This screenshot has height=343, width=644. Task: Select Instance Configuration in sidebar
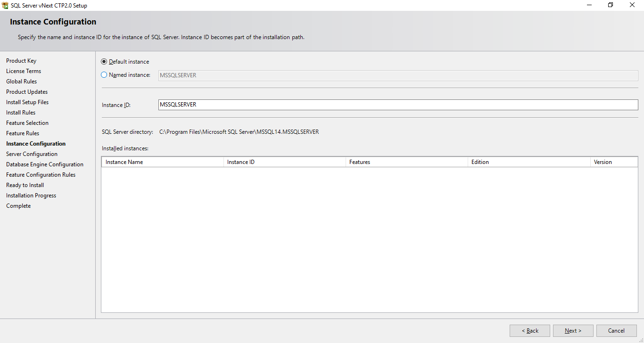click(x=36, y=144)
